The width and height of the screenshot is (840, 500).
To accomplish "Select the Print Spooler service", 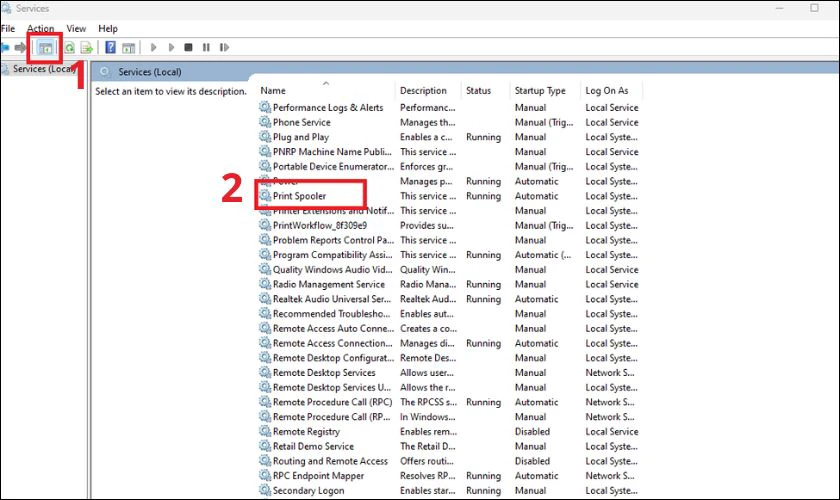I will click(299, 196).
